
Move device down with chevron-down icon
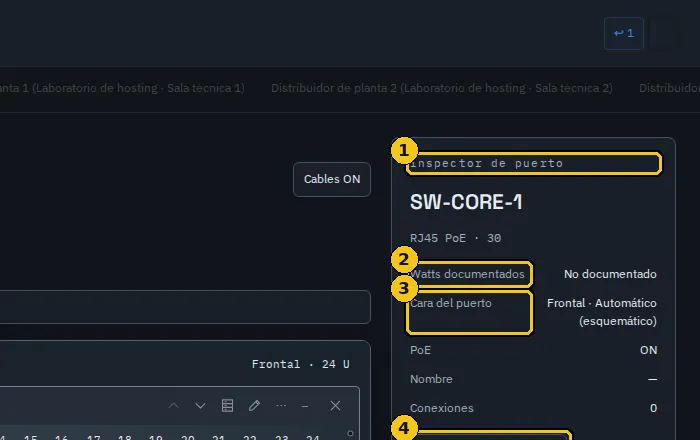200,406
